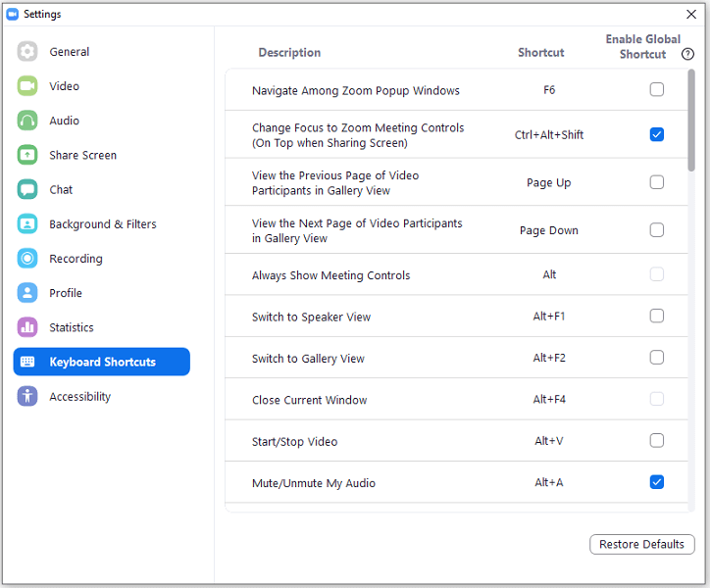Click 'Switch to Speaker View' description
The image size is (710, 588).
click(x=311, y=317)
